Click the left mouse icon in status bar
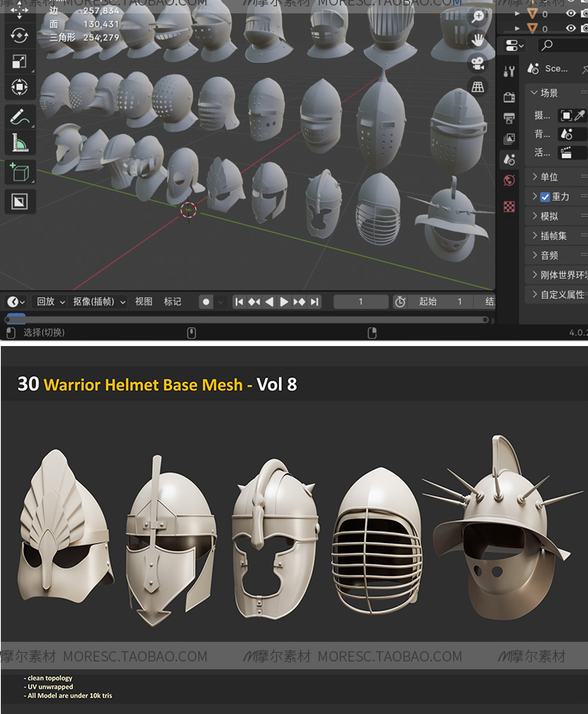Screen dimensions: 588x714 pos(11,333)
